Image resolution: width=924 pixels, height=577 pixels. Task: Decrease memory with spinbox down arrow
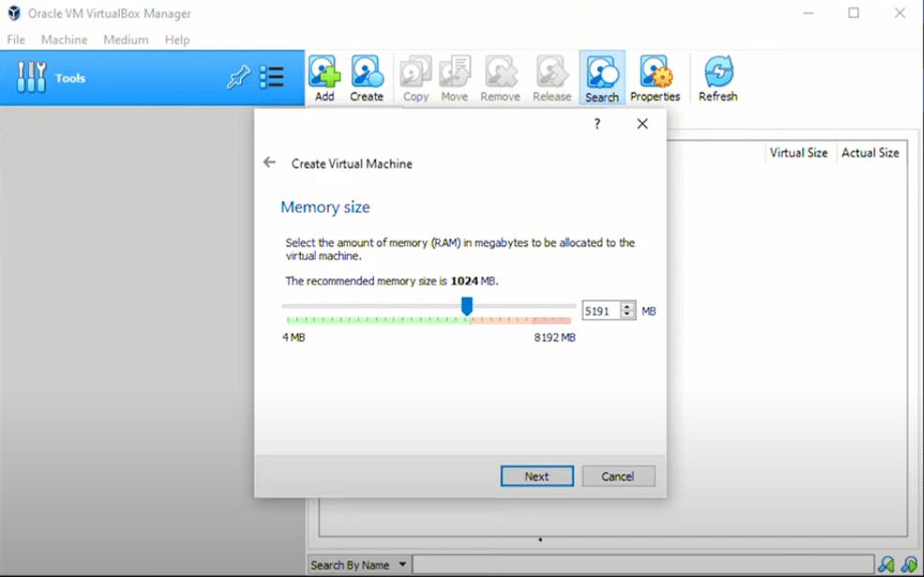point(628,315)
